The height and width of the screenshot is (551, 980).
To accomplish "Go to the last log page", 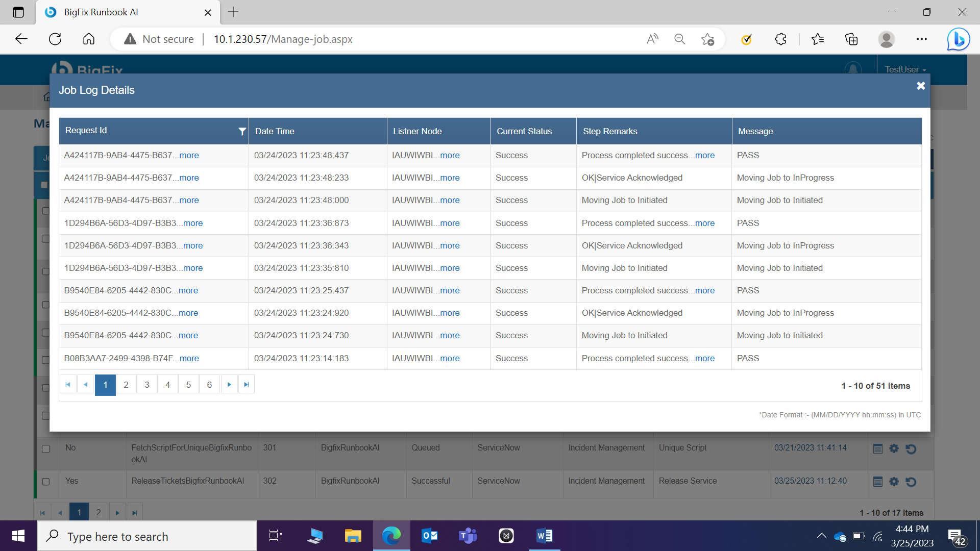I will pos(247,385).
